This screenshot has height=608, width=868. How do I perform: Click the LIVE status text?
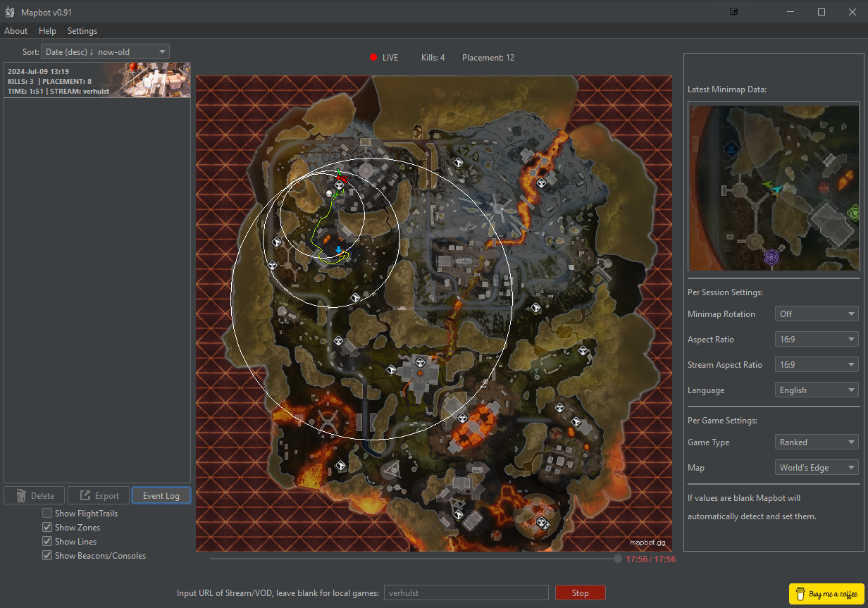[x=390, y=58]
